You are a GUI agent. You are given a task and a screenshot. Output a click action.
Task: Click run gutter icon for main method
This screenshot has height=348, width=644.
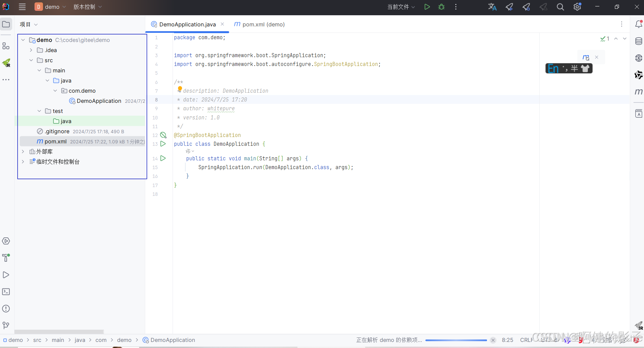(x=163, y=158)
